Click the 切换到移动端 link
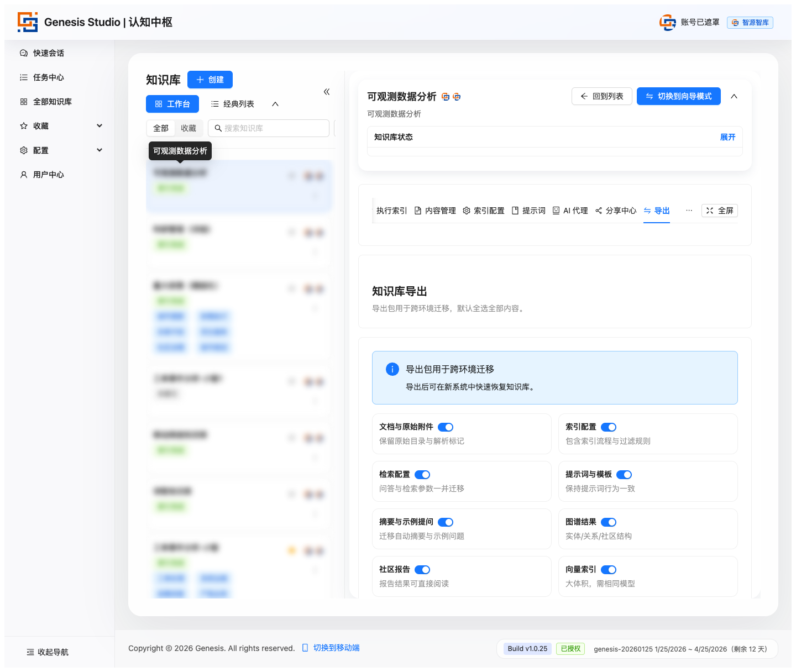Image resolution: width=796 pixels, height=672 pixels. pos(336,648)
